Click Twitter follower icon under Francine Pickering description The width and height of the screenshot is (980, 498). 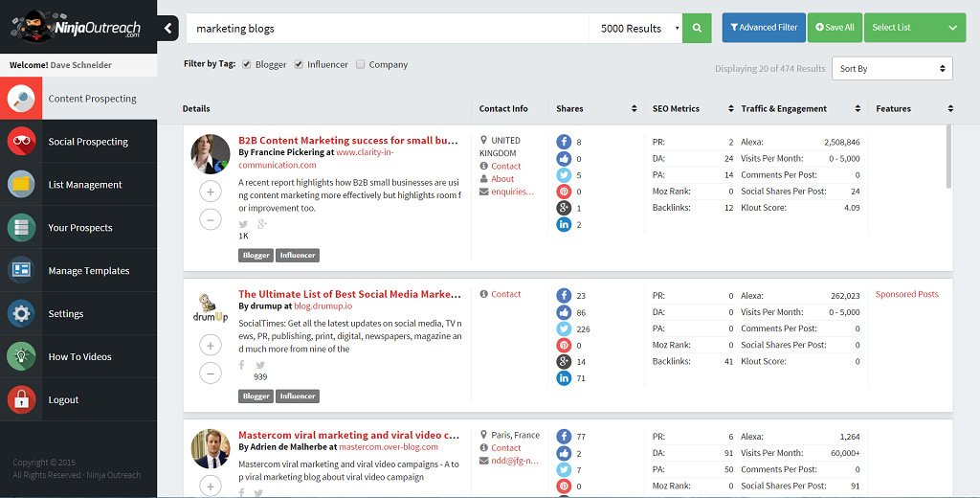coord(243,224)
